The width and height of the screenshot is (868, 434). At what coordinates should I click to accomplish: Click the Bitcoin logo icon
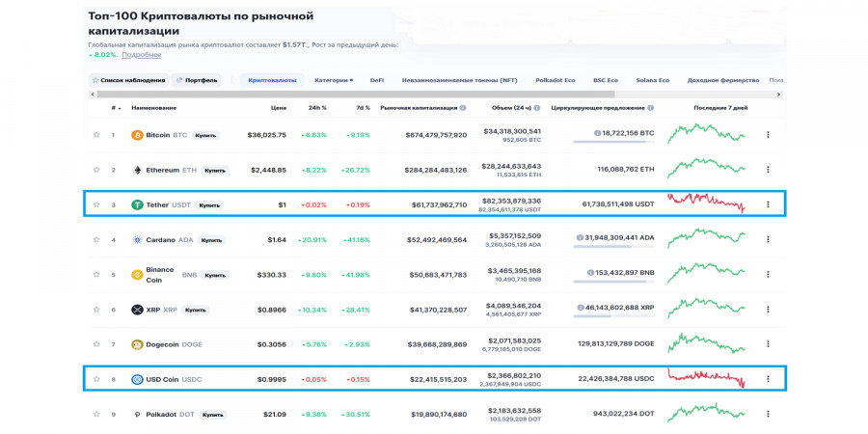coord(137,135)
